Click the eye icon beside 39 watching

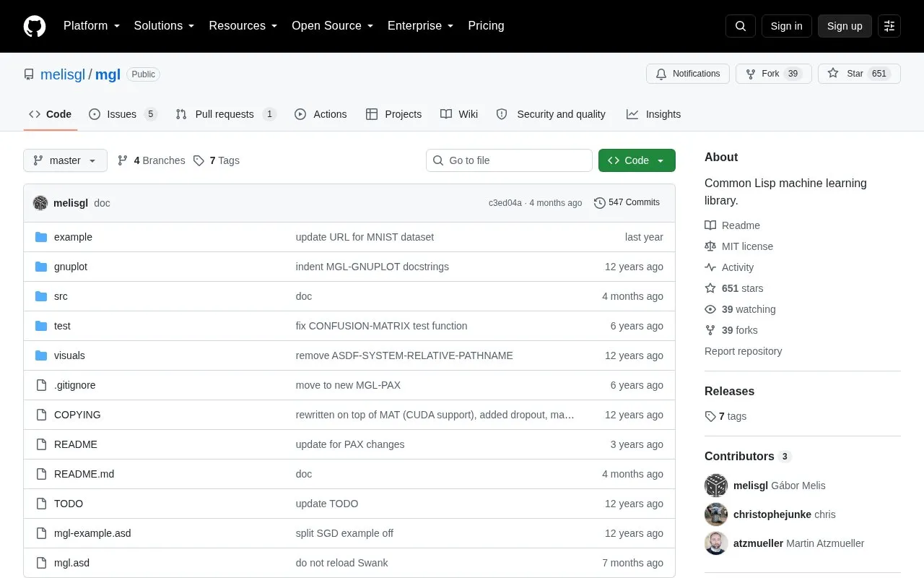(x=710, y=309)
